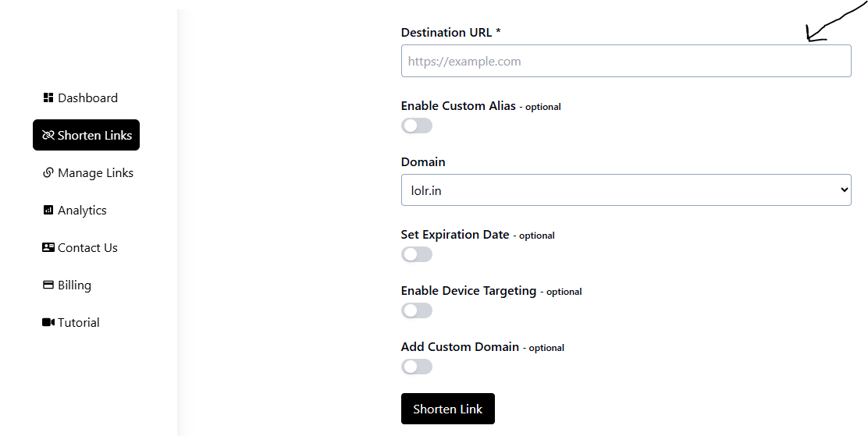Click the Shorten Link button
The image size is (868, 436).
click(448, 409)
